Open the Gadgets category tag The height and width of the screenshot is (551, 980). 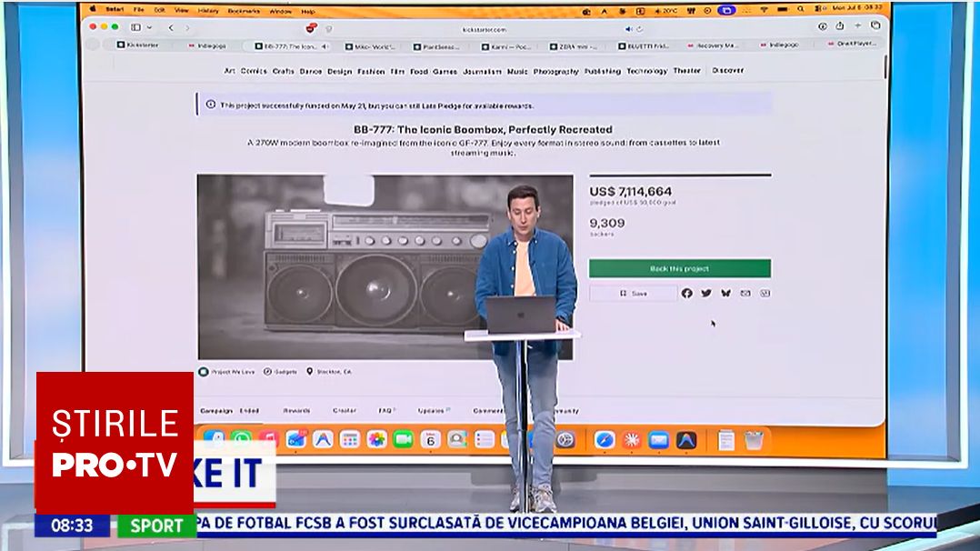280,372
